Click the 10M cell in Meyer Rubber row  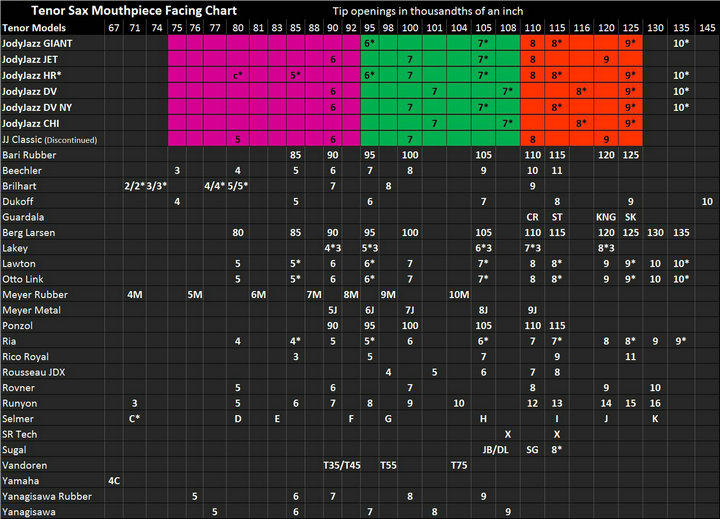459,294
